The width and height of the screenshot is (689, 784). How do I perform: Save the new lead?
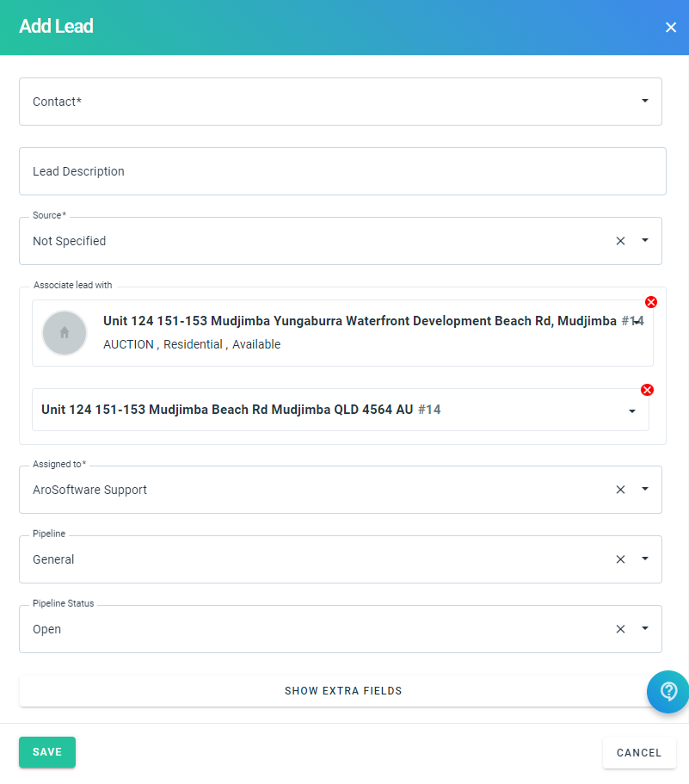47,752
